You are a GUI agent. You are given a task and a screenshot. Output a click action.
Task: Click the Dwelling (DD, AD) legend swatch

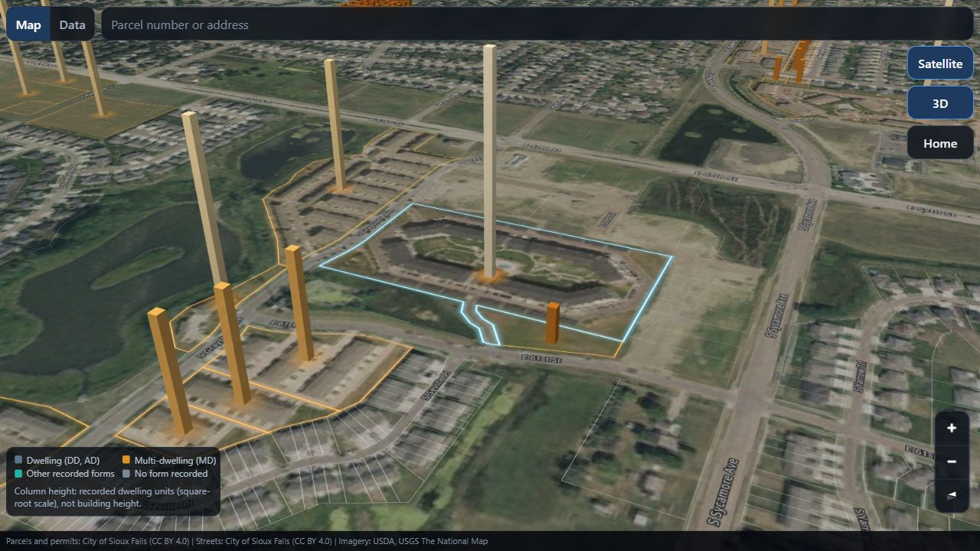18,460
